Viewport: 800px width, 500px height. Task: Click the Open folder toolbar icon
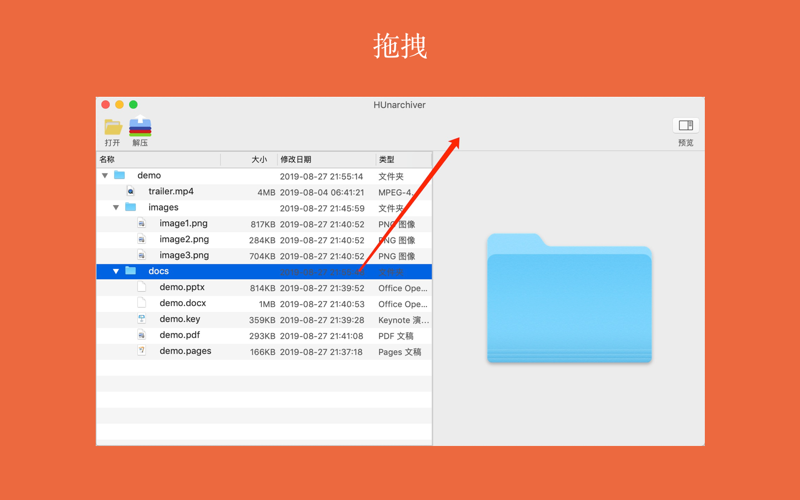coord(113,127)
